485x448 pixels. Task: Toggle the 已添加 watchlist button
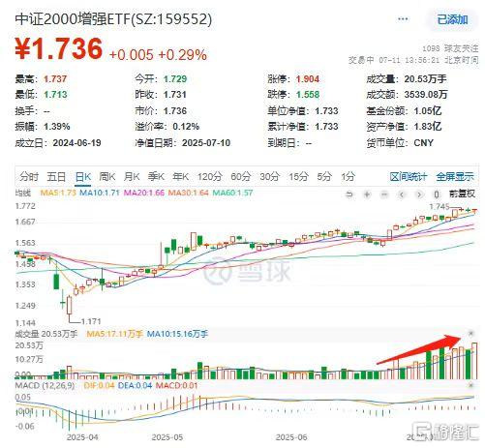[452, 19]
